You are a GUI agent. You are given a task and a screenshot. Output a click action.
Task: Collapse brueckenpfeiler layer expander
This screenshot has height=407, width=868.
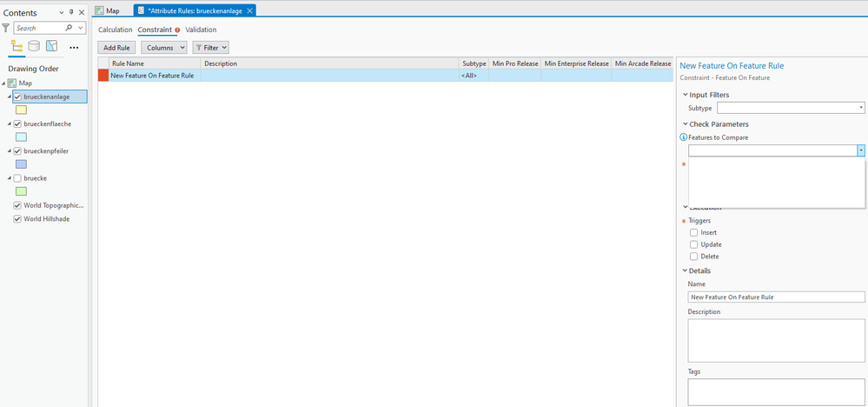coord(10,150)
